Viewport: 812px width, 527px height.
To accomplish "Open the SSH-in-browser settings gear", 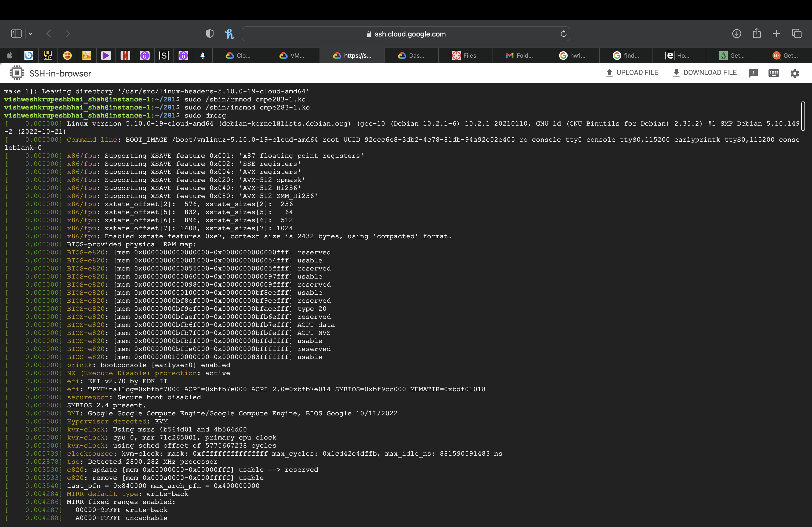I will coord(795,73).
